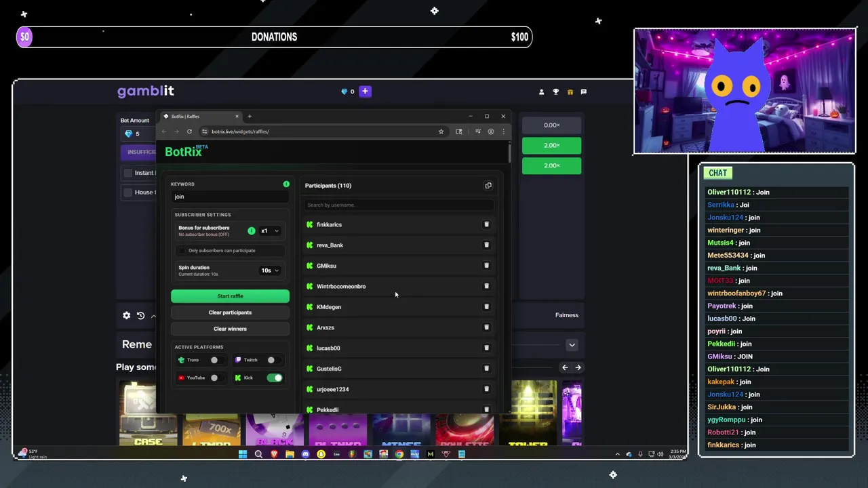Add gems with gamblit plus button
868x488 pixels.
365,91
